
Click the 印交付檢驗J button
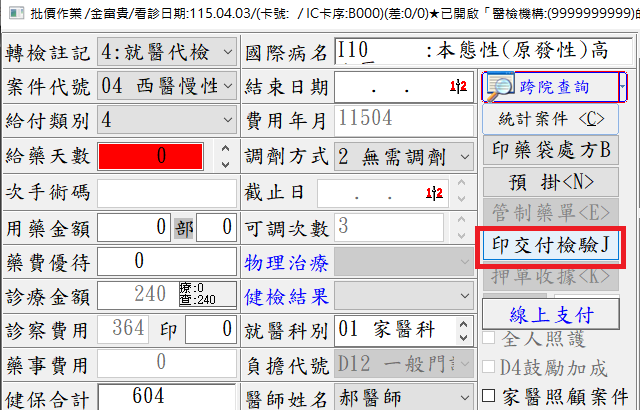tap(550, 244)
